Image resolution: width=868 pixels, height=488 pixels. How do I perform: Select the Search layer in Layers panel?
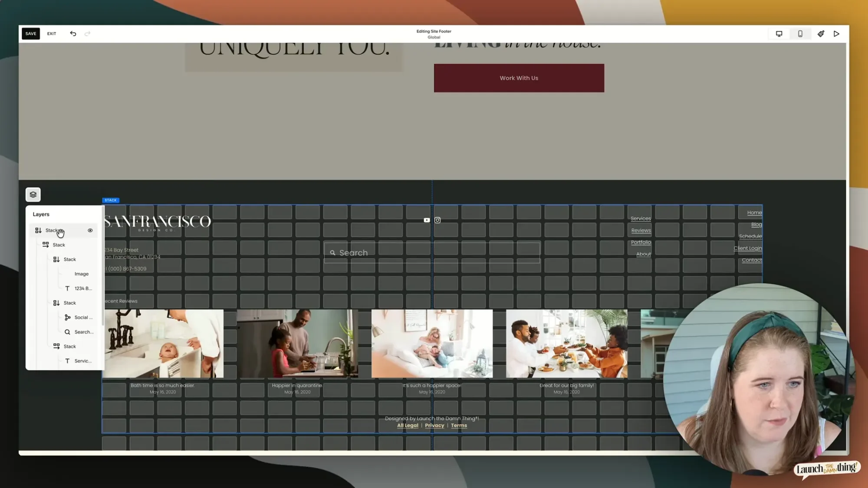click(x=79, y=332)
